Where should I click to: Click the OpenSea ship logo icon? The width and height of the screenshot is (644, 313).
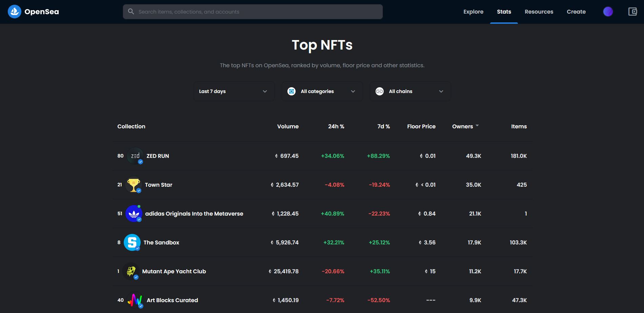pos(15,12)
